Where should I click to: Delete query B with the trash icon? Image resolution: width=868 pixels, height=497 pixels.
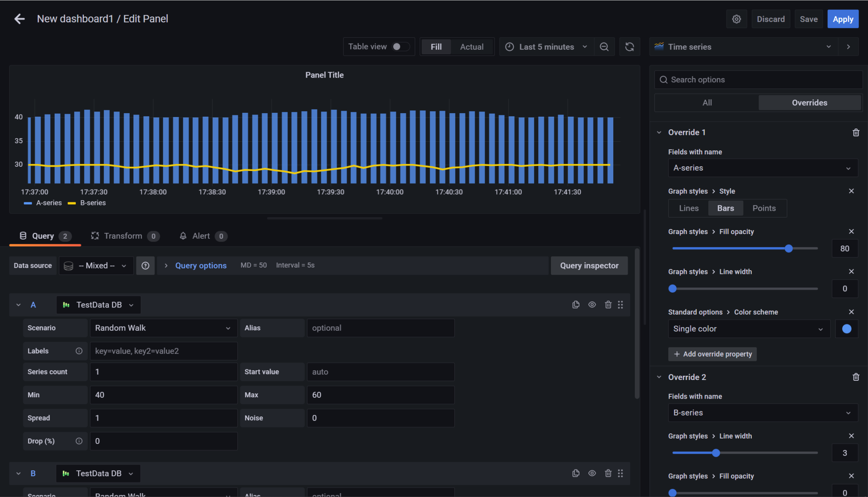[x=609, y=473]
